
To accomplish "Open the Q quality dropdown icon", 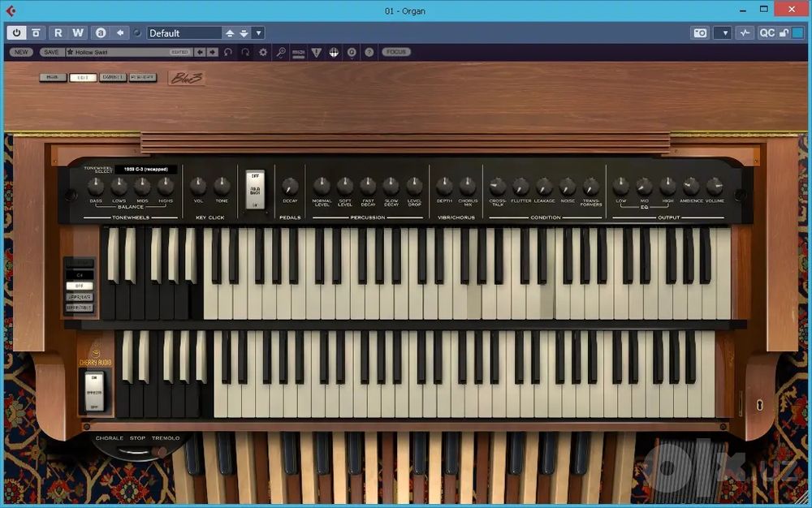I will (x=352, y=52).
